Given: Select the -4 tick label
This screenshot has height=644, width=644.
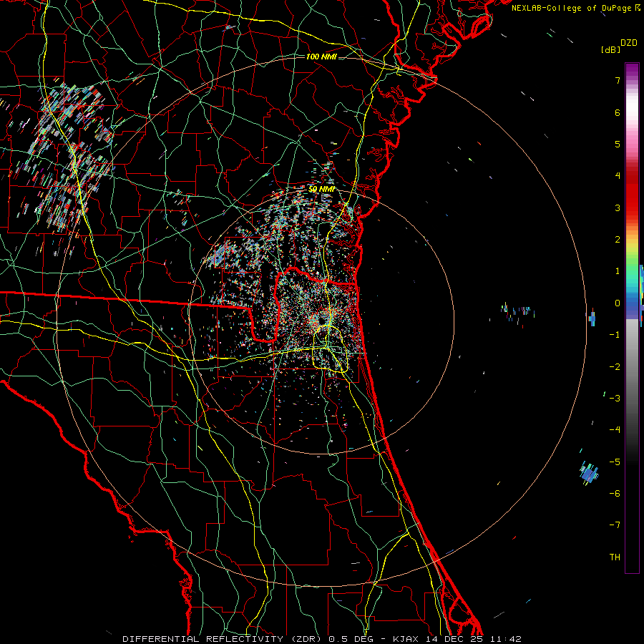Looking at the screenshot, I should (x=615, y=430).
